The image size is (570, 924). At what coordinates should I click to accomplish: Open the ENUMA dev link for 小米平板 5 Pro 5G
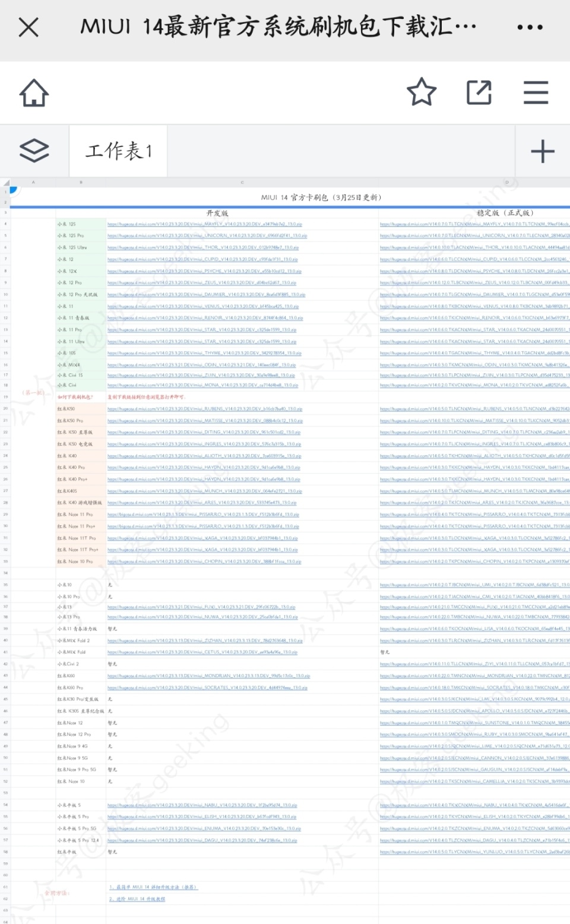click(x=204, y=828)
